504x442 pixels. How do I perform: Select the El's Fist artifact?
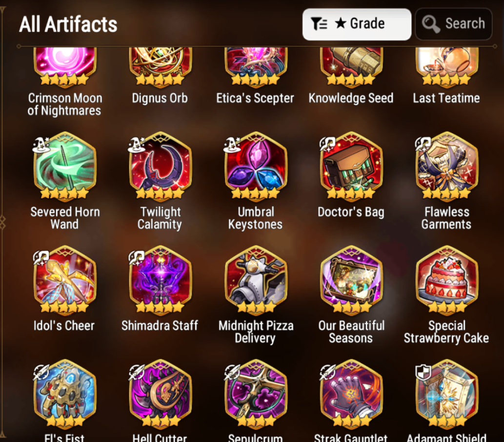coord(64,394)
